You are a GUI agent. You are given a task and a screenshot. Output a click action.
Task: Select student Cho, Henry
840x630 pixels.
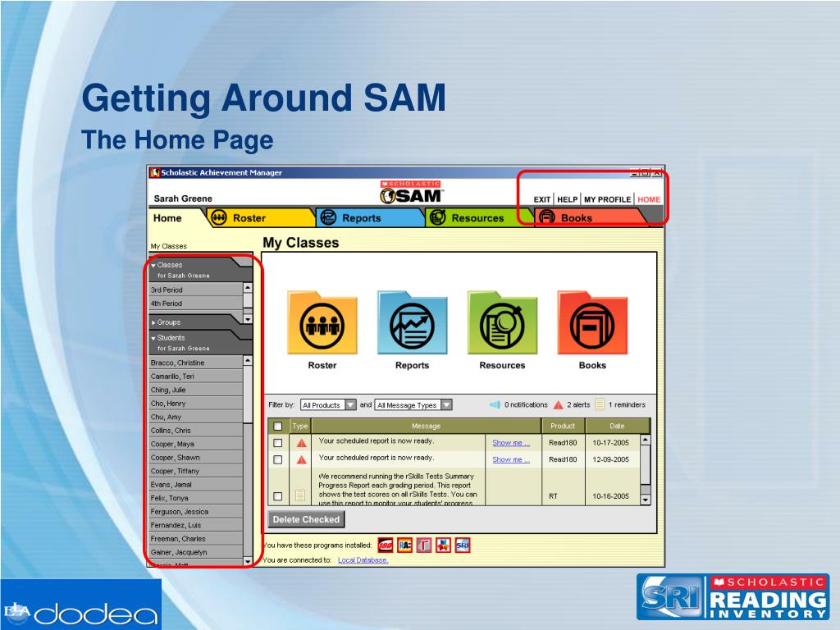tap(196, 404)
